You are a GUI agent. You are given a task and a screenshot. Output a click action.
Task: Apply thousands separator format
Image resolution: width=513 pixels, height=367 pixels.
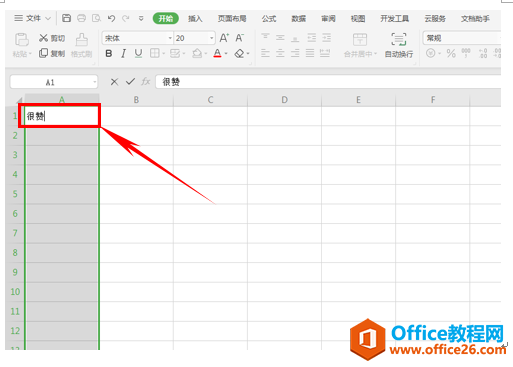(x=466, y=53)
